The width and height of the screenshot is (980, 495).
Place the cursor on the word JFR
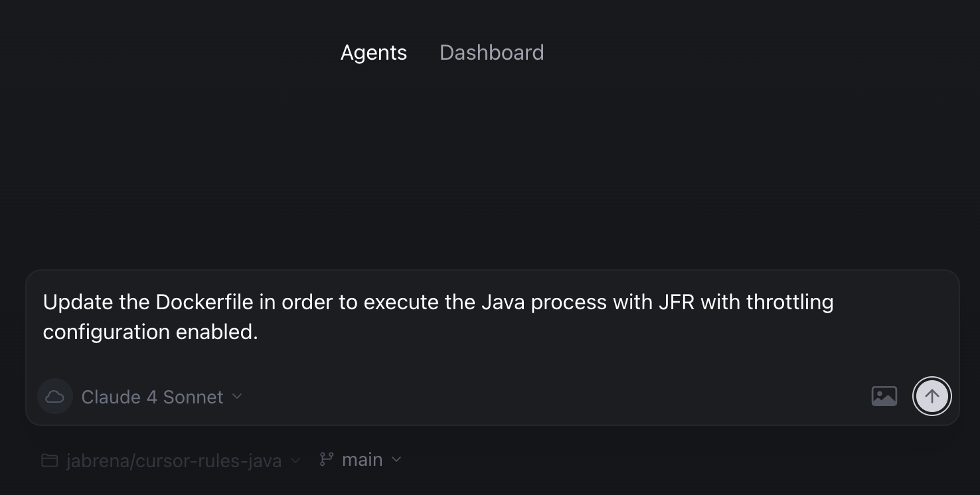(x=676, y=303)
